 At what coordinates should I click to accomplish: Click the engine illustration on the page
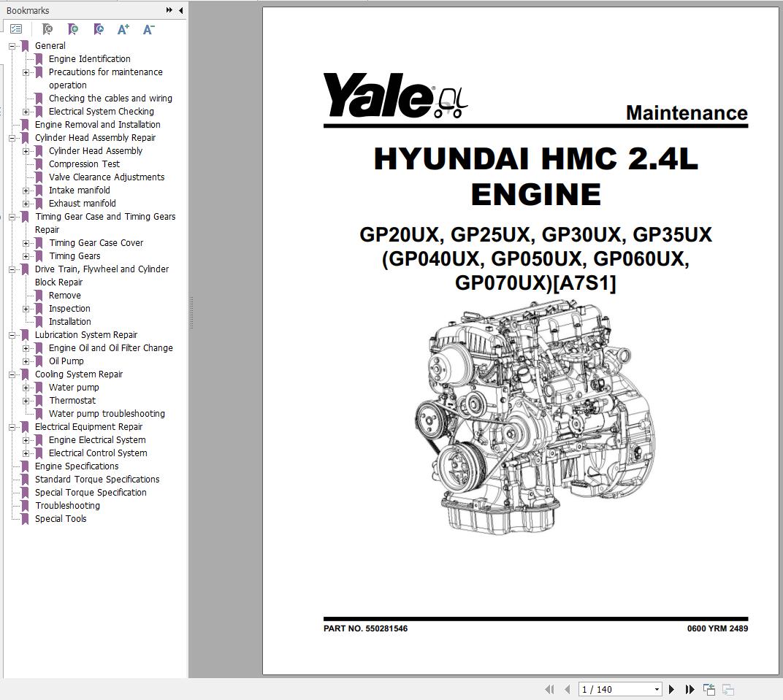[x=535, y=417]
